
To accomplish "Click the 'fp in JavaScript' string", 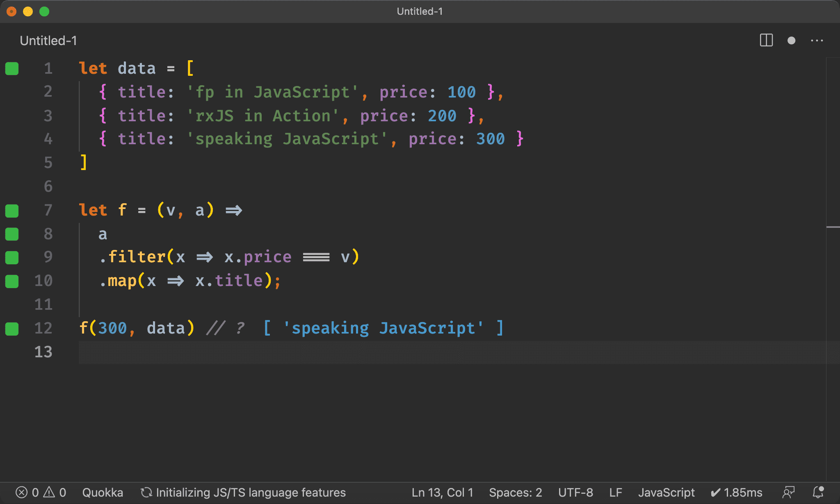I will point(272,92).
